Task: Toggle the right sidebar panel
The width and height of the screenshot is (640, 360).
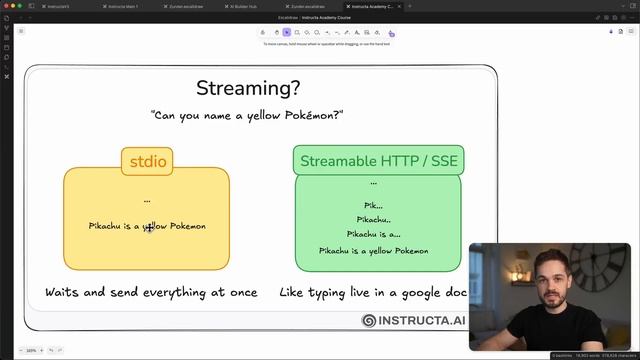Action: tap(632, 6)
